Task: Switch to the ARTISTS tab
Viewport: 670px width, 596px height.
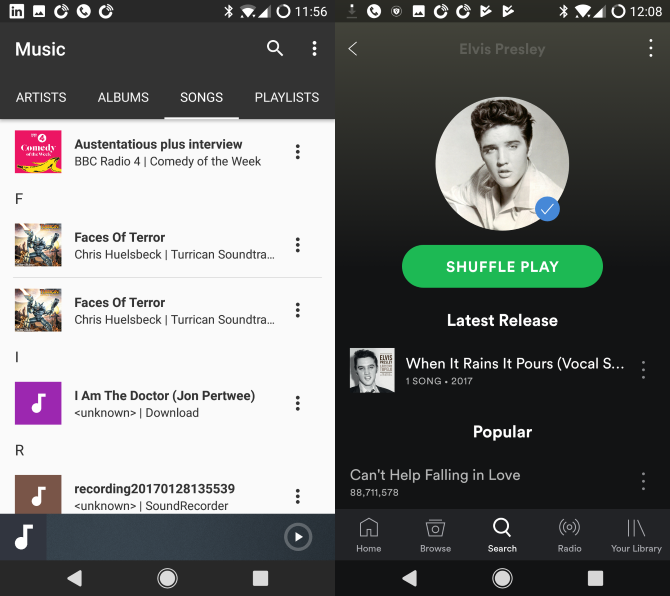Action: (41, 97)
